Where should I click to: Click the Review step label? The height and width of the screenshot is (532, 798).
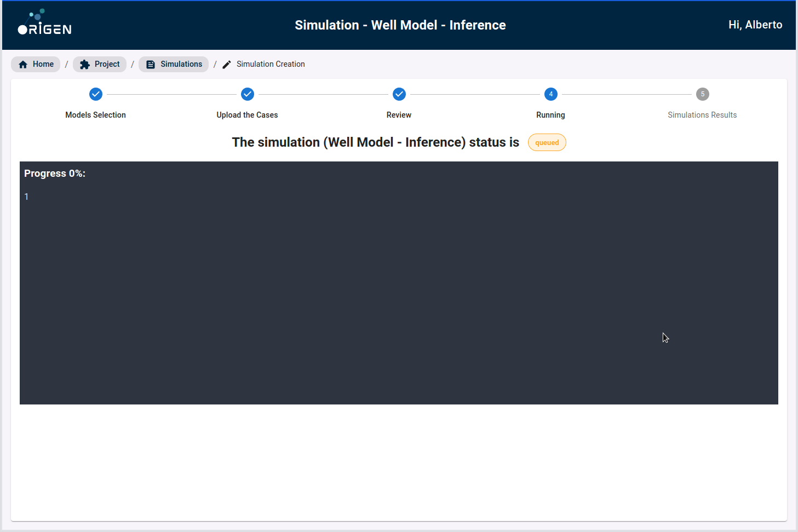point(399,115)
